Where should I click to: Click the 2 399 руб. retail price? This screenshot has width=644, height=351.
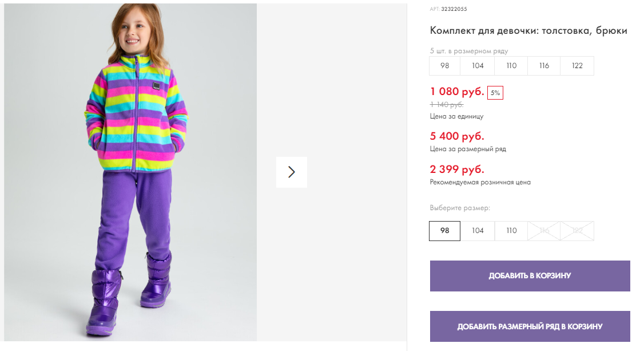(457, 169)
